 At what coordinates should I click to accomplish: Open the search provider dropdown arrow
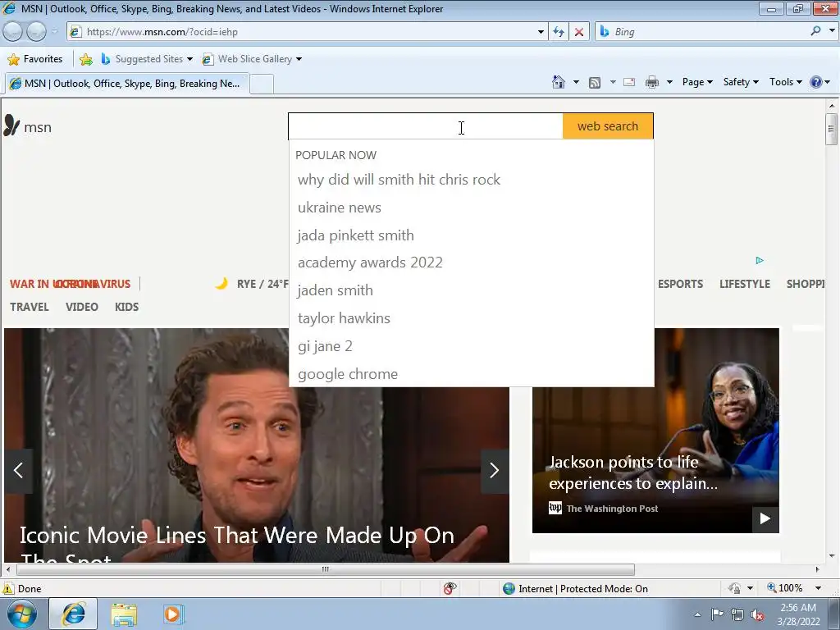(x=832, y=31)
